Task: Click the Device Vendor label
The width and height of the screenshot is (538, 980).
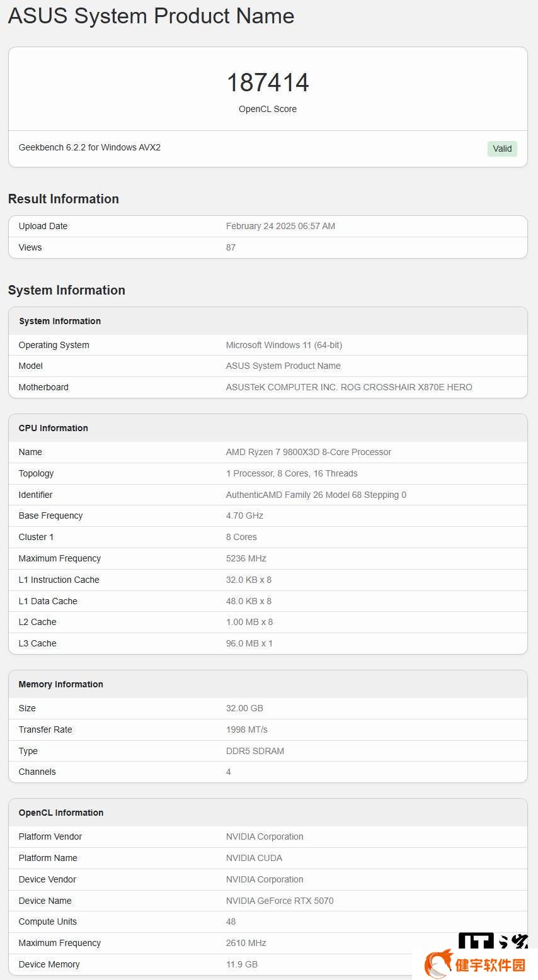Action: point(47,879)
